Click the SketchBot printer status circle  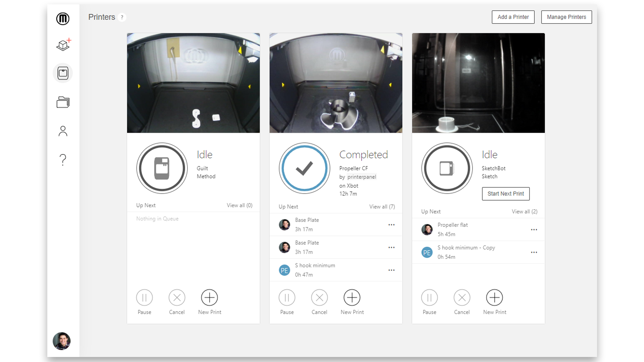pos(447,168)
